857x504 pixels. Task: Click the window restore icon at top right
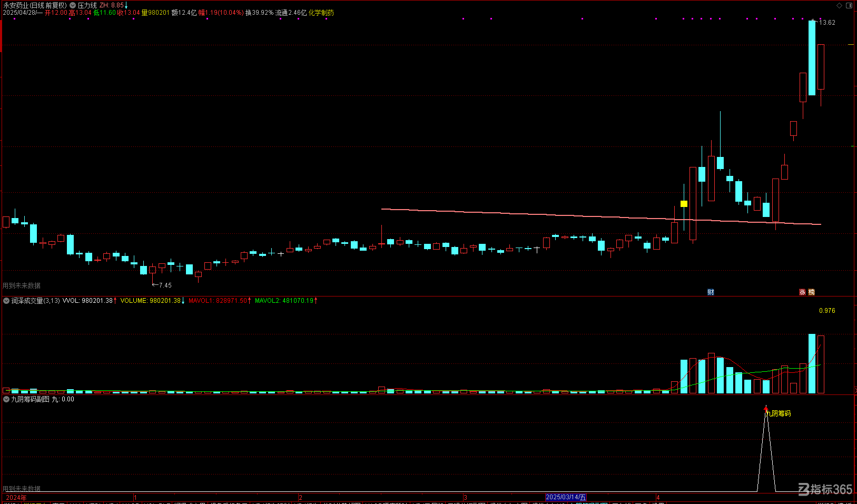pyautogui.click(x=849, y=5)
